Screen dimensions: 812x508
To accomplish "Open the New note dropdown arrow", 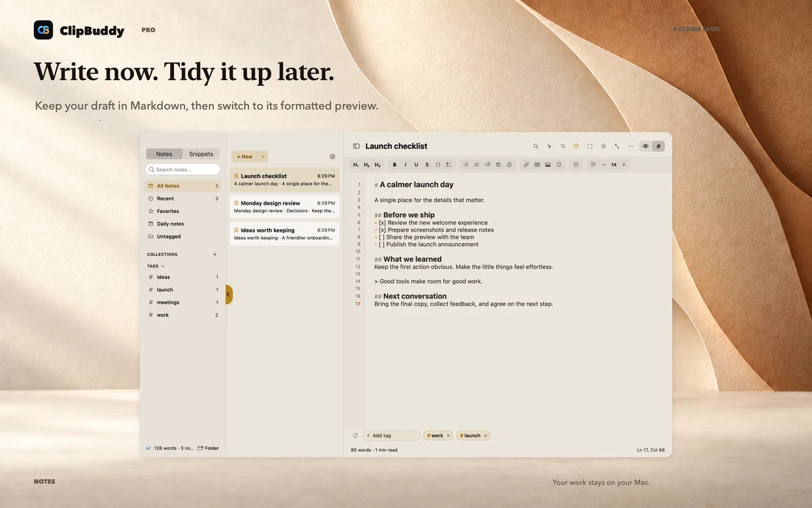I will tap(263, 156).
